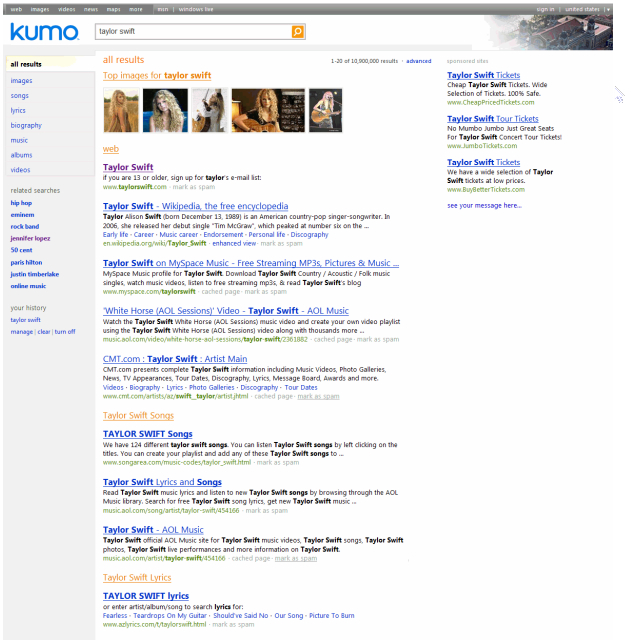The width and height of the screenshot is (642, 640).
Task: Open first image thumbnail in wheat field
Action: [121, 110]
